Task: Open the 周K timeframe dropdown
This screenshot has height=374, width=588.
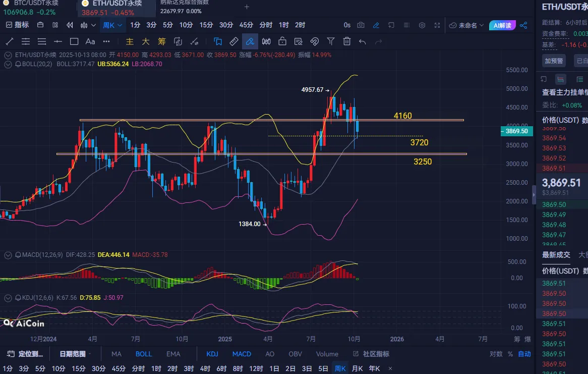Action: [113, 25]
